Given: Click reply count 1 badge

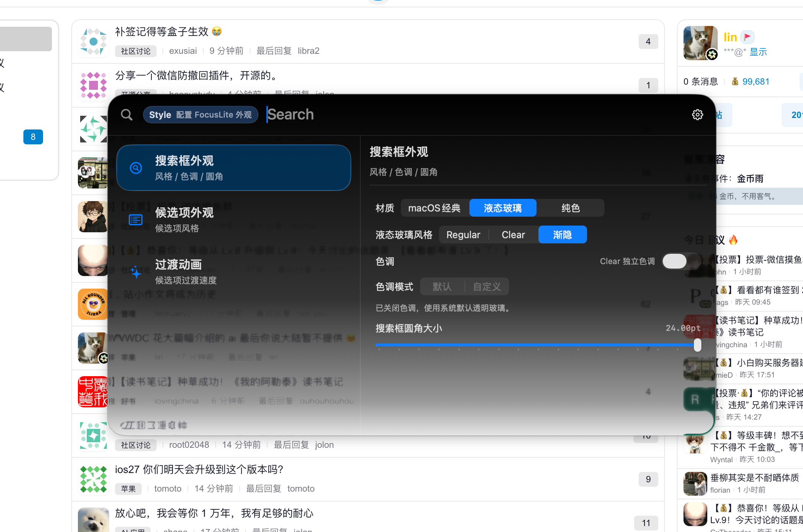Looking at the screenshot, I should [648, 85].
